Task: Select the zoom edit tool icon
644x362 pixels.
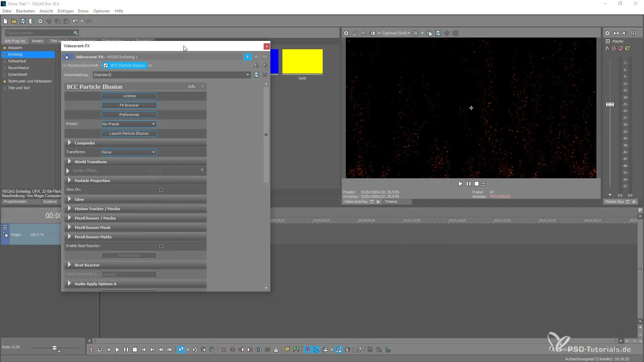Action: (x=212, y=350)
